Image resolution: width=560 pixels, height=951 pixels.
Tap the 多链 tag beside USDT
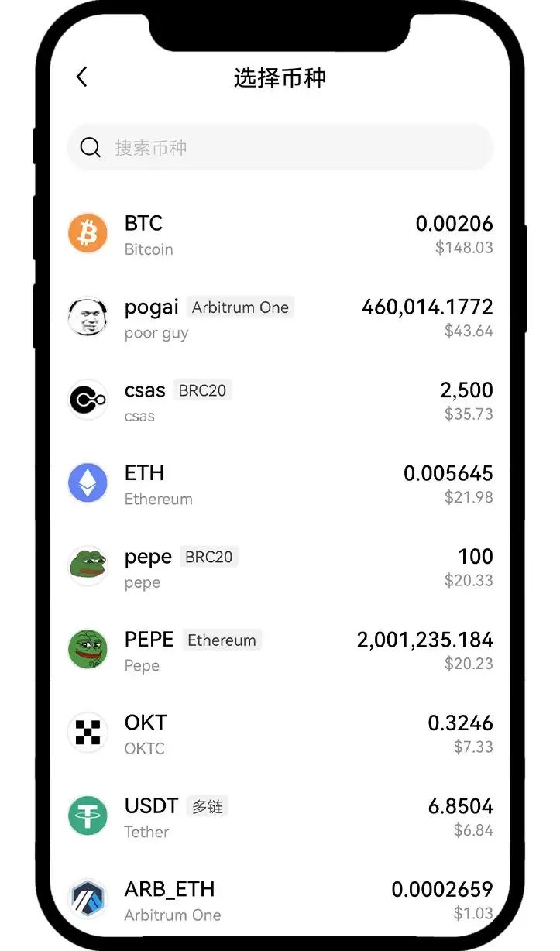point(207,807)
